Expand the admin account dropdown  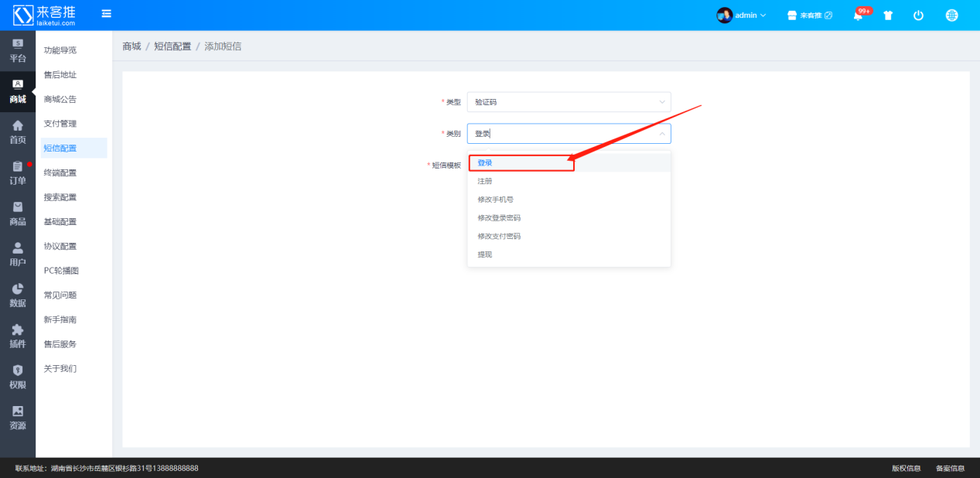click(x=750, y=15)
